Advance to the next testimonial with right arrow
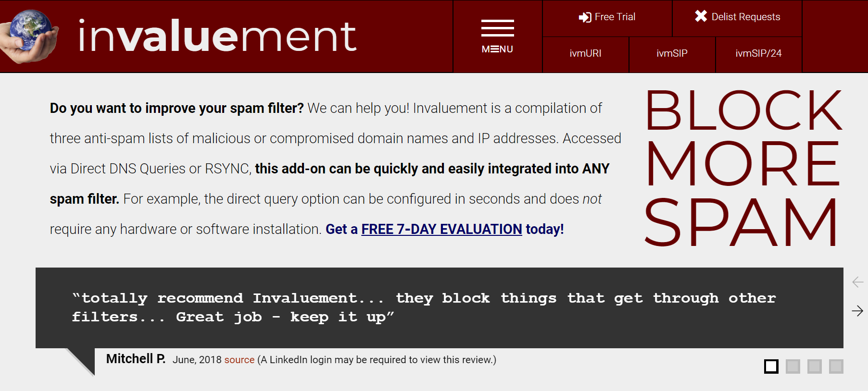The width and height of the screenshot is (868, 391). coord(857,311)
